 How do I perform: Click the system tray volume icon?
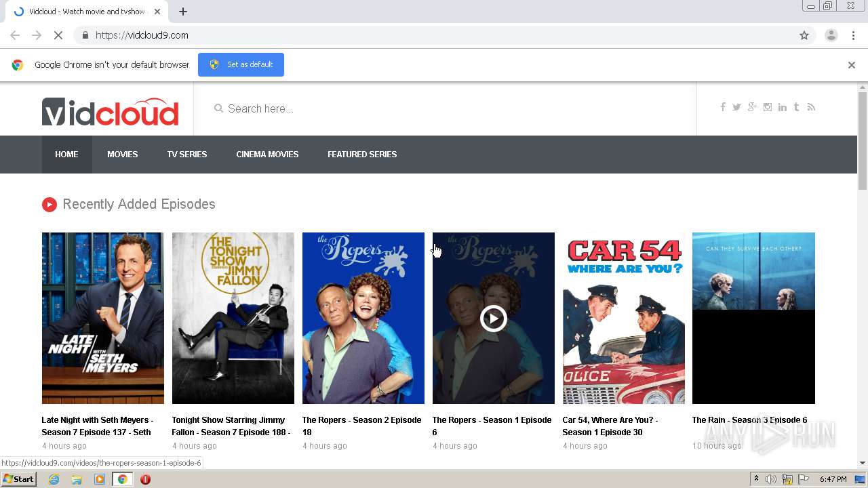pyautogui.click(x=771, y=479)
